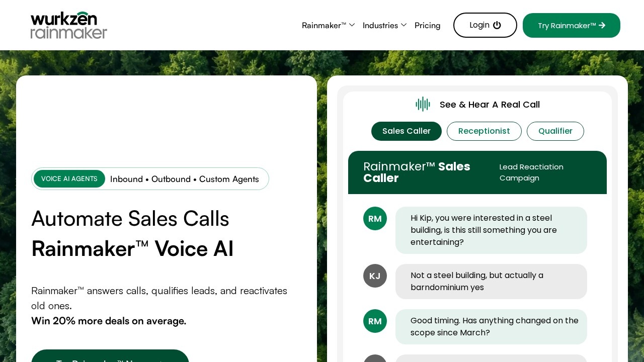
Task: Click the VOICE AI AGENTS badge
Action: [x=69, y=179]
